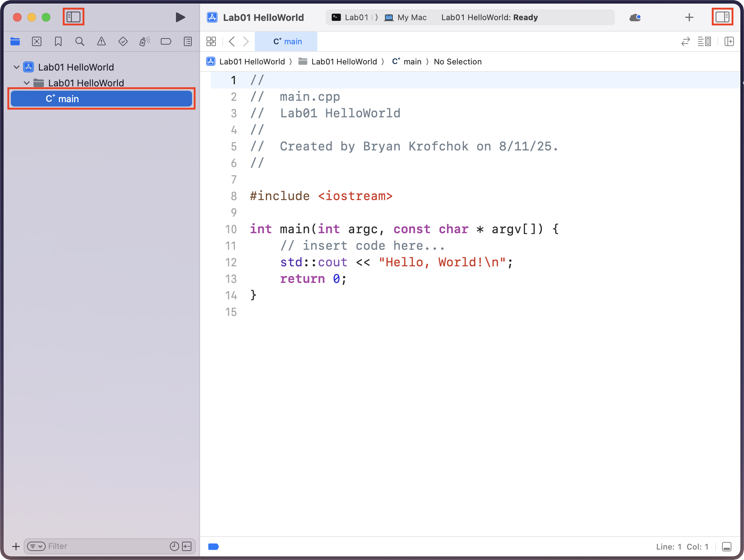
Task: Open the Find navigator magnifier icon
Action: pyautogui.click(x=80, y=42)
